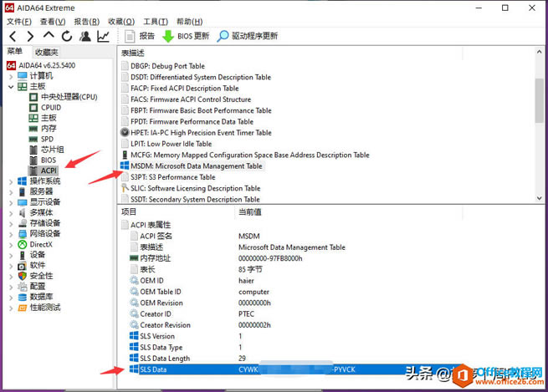This screenshot has width=548, height=392.
Task: Click the 安全性 shield icon
Action: pos(22,276)
